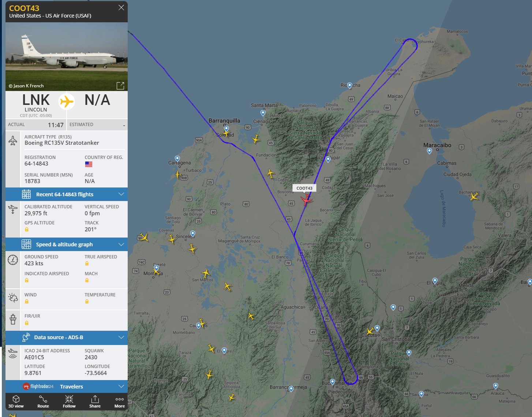Click the latitude value 9.8761
The image size is (532, 417).
pyautogui.click(x=33, y=373)
